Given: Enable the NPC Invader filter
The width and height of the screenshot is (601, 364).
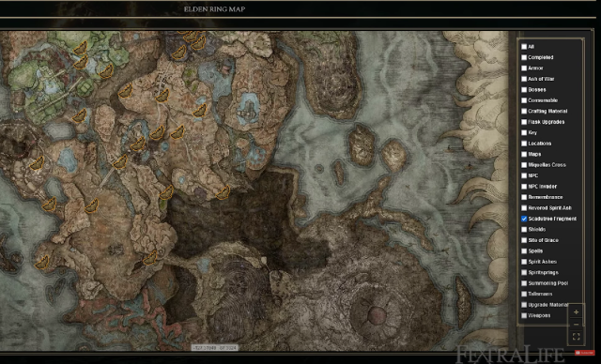Looking at the screenshot, I should click(524, 187).
